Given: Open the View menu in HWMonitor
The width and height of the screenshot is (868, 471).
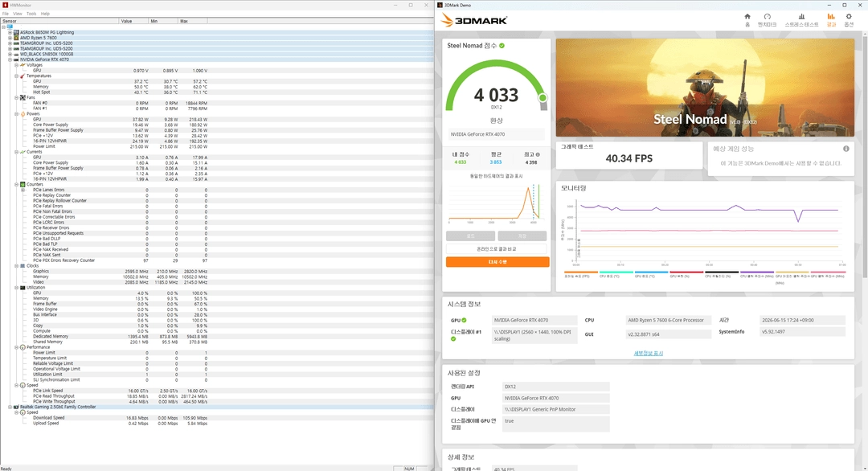Looking at the screenshot, I should [18, 14].
